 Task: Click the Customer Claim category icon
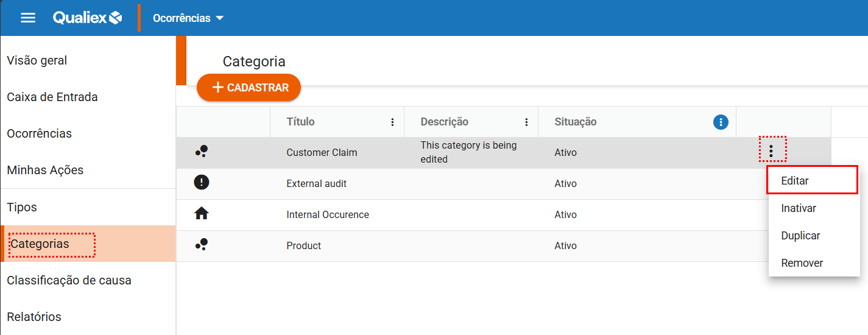coord(202,152)
